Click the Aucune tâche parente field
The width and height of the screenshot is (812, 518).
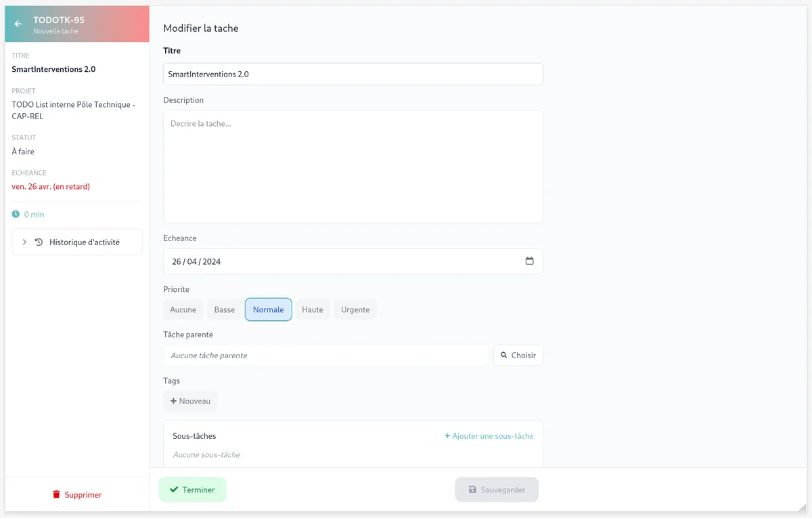[x=326, y=355]
